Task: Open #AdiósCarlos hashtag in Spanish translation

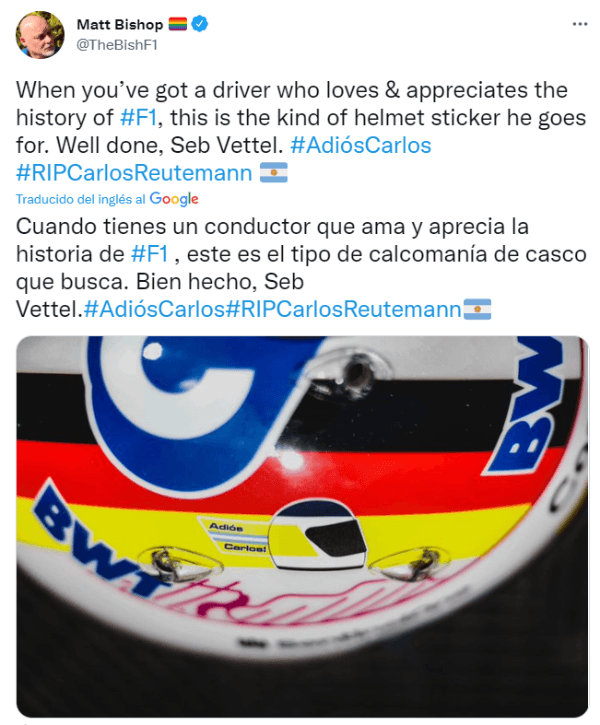Action: coord(154,309)
